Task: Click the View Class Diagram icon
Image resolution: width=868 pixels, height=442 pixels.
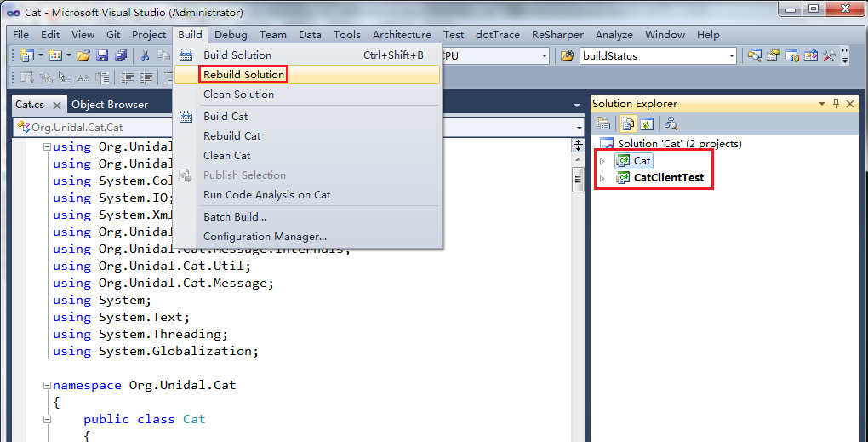Action: pos(671,123)
